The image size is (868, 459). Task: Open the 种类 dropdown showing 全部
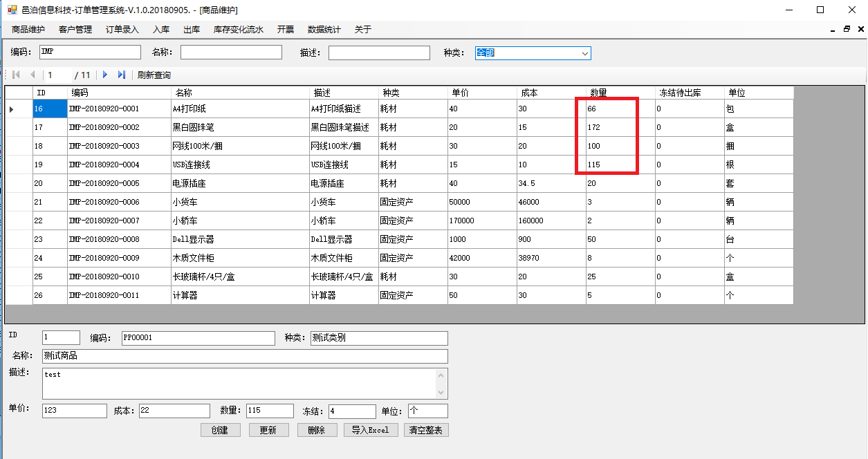point(533,53)
